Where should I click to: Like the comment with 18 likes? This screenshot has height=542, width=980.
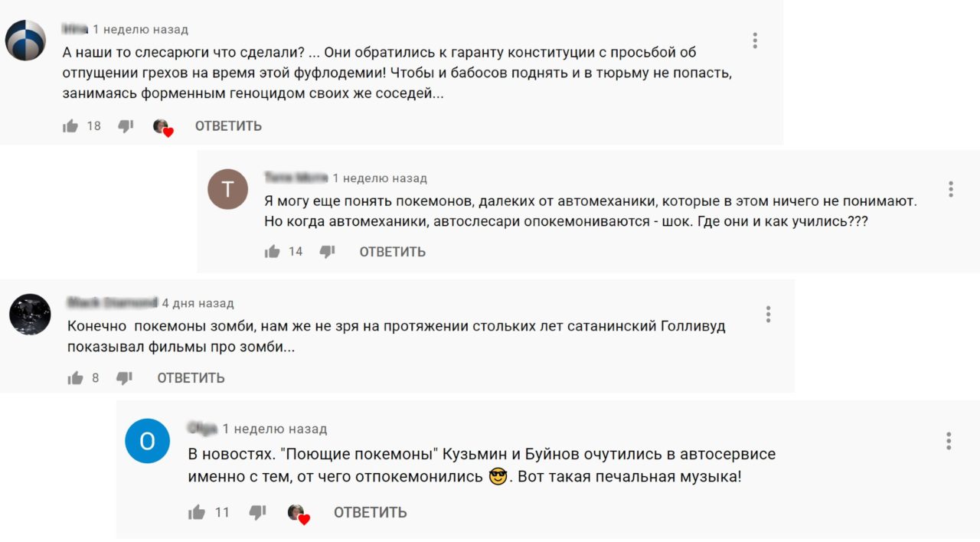71,126
